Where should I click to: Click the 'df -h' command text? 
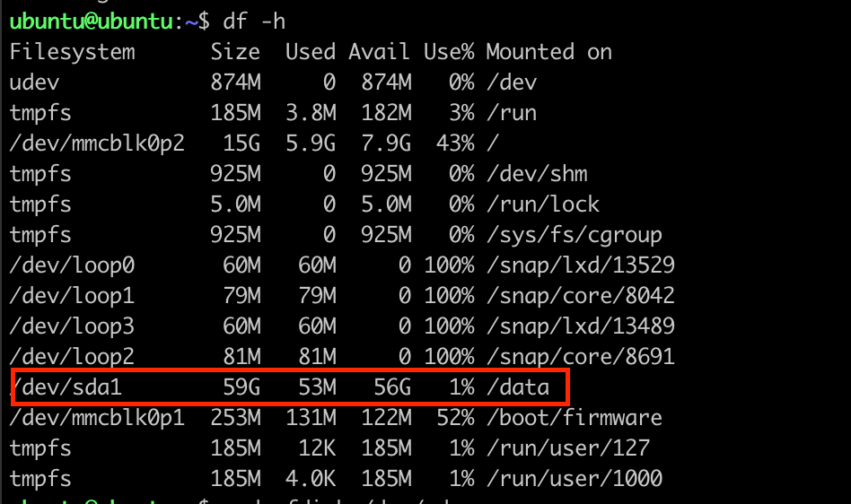pyautogui.click(x=254, y=22)
